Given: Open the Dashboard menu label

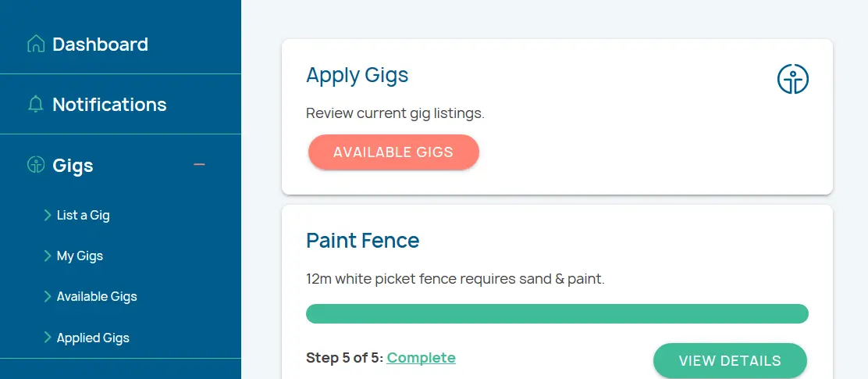Looking at the screenshot, I should (x=100, y=45).
